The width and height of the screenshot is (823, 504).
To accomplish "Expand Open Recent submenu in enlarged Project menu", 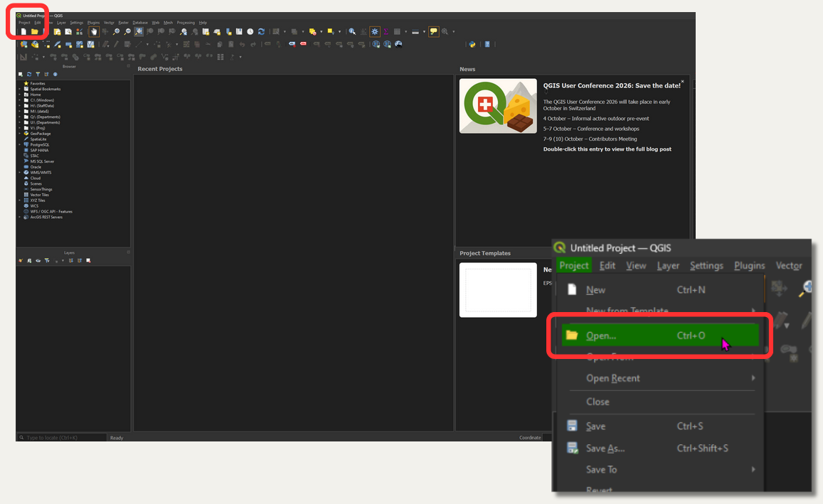I will pyautogui.click(x=662, y=378).
